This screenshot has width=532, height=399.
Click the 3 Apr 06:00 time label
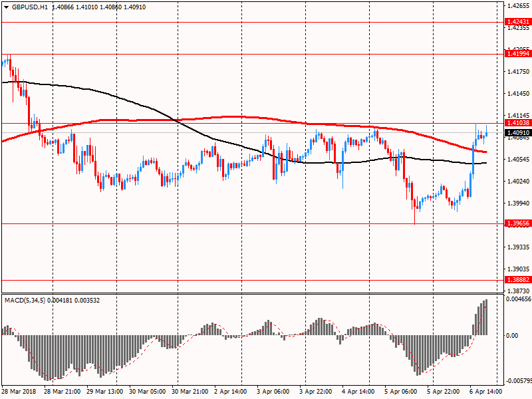(273, 391)
